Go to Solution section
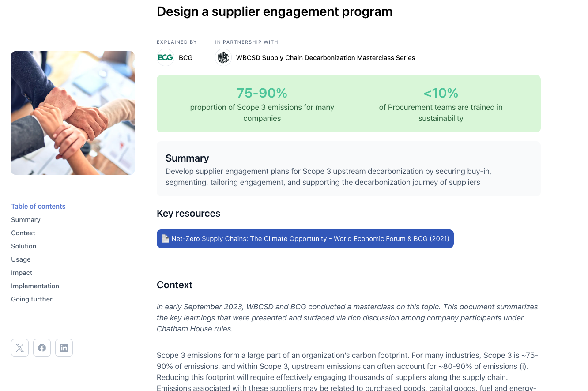 [x=24, y=246]
